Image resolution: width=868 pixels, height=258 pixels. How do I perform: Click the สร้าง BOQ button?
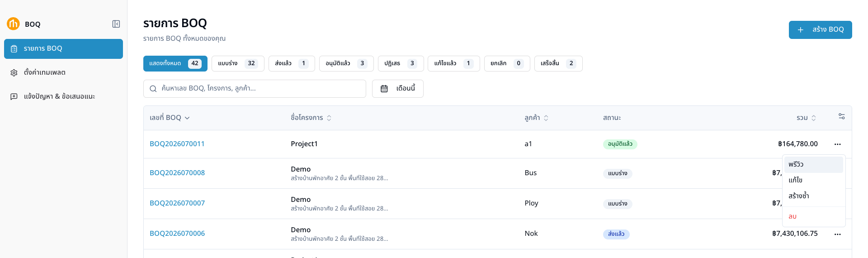821,30
